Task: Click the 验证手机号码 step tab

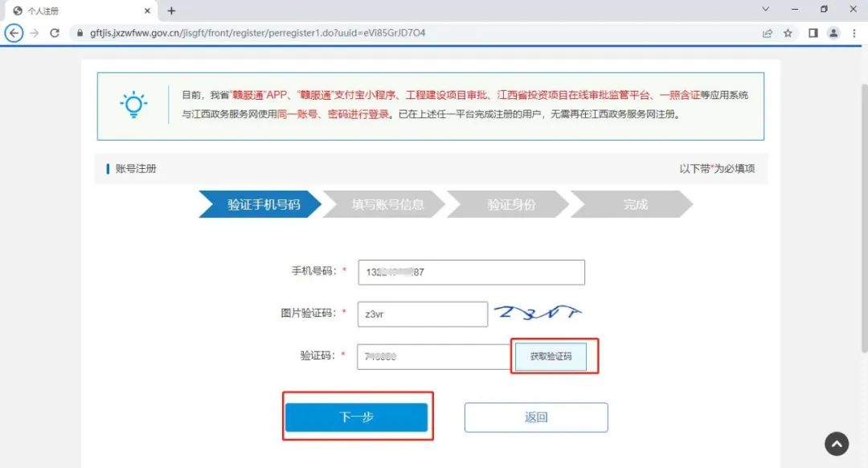Action: pyautogui.click(x=262, y=204)
